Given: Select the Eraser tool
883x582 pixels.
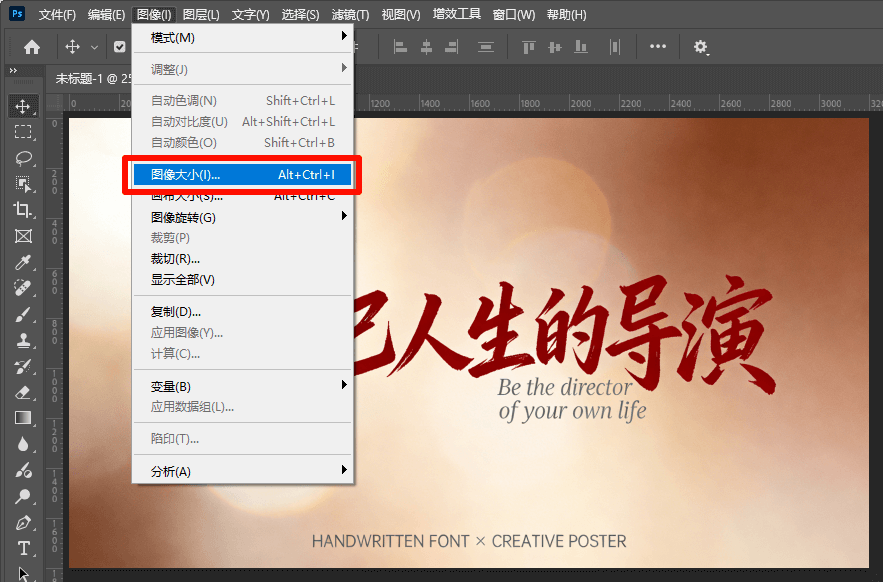Looking at the screenshot, I should [x=25, y=392].
